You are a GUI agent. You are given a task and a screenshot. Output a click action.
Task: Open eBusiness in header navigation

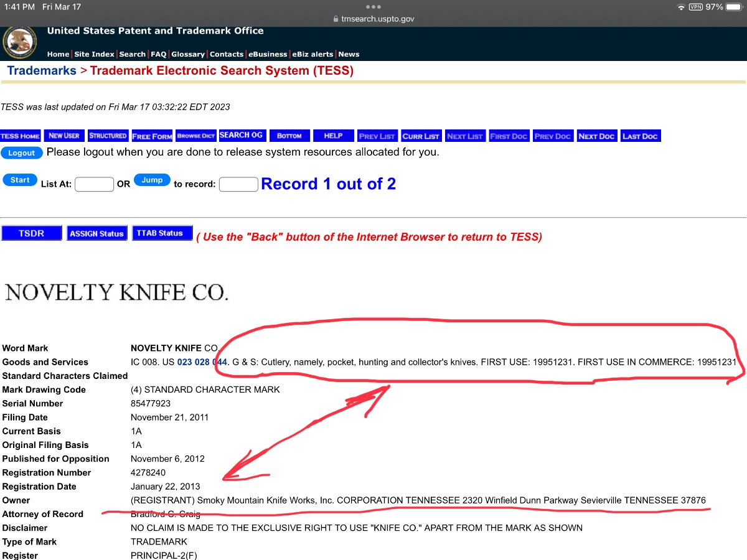[268, 54]
